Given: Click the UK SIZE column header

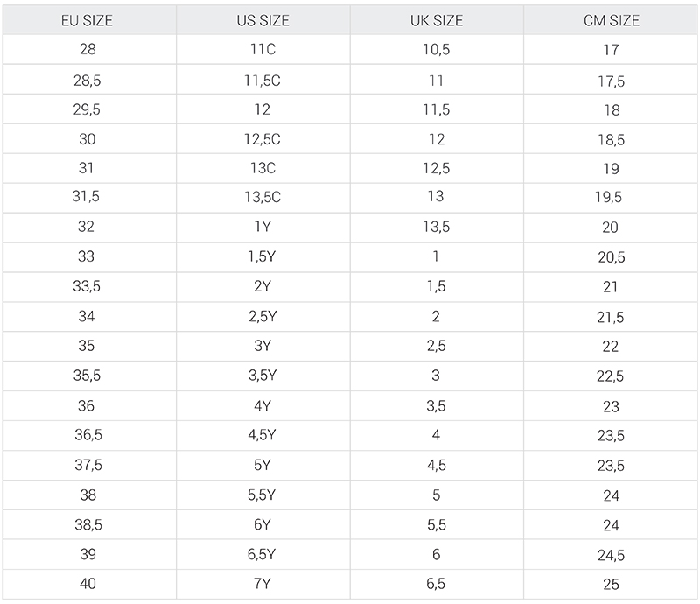Looking at the screenshot, I should pos(437,20).
